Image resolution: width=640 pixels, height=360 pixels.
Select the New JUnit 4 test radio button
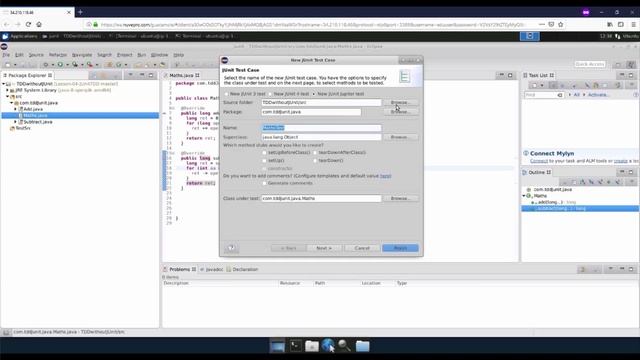(x=270, y=94)
